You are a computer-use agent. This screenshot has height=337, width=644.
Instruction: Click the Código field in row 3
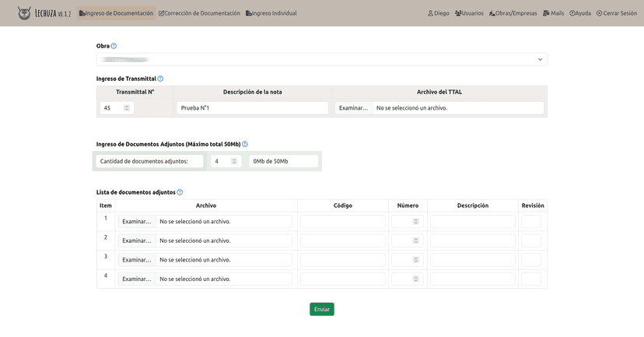click(x=343, y=260)
